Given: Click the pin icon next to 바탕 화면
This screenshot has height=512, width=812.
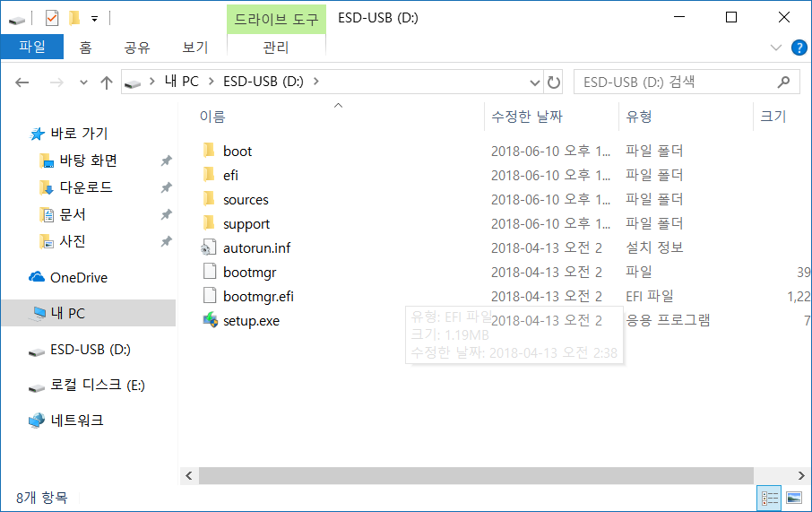Looking at the screenshot, I should point(166,161).
